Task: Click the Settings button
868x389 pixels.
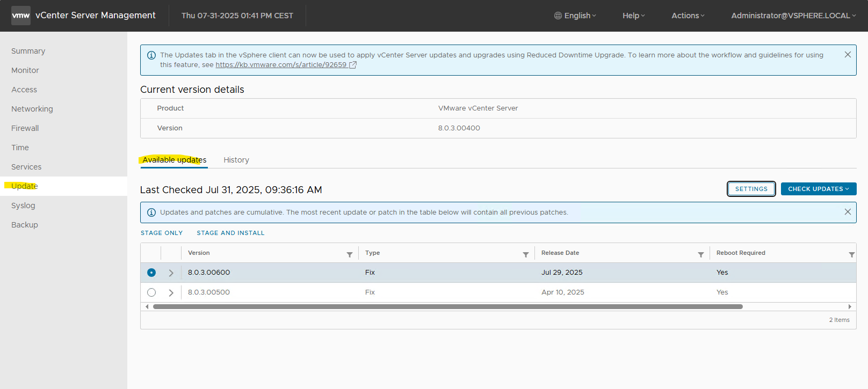Action: coord(751,189)
